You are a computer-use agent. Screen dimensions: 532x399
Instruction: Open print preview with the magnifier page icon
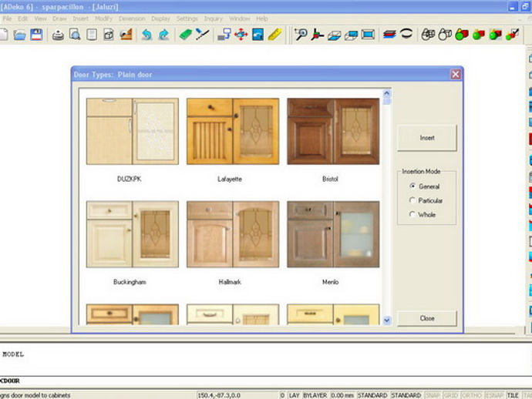pyautogui.click(x=75, y=35)
